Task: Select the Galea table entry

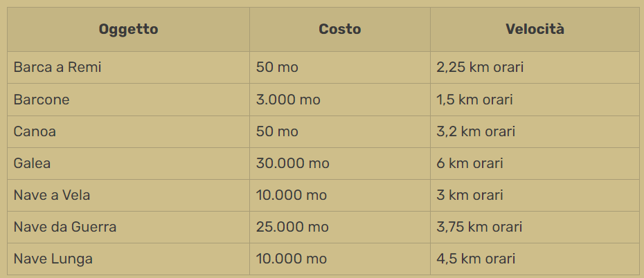Action: [x=32, y=163]
